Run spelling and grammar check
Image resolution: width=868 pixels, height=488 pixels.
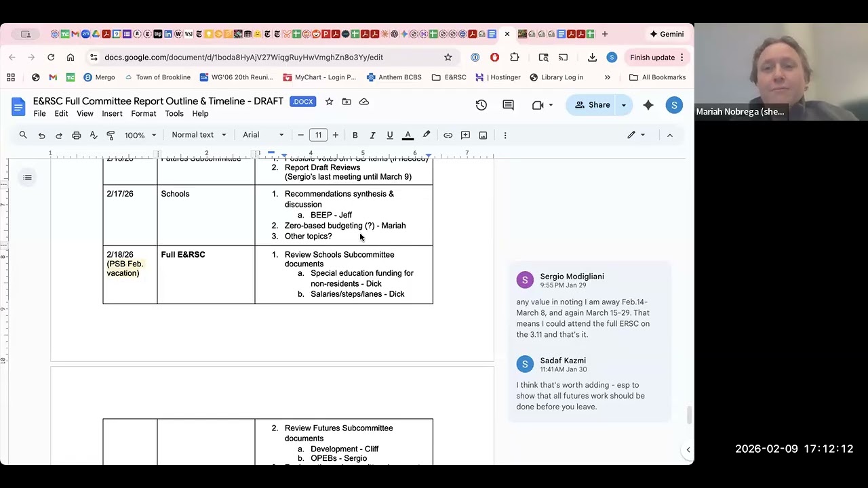click(x=94, y=135)
